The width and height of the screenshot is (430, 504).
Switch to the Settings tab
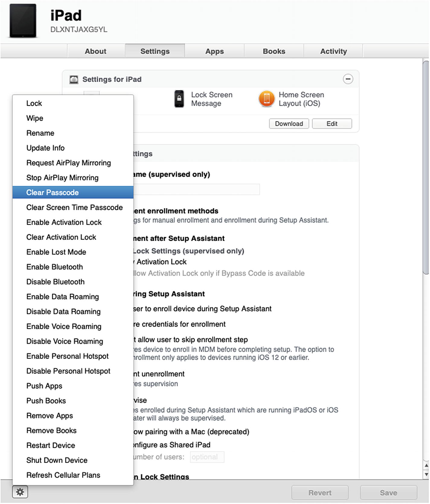(155, 51)
